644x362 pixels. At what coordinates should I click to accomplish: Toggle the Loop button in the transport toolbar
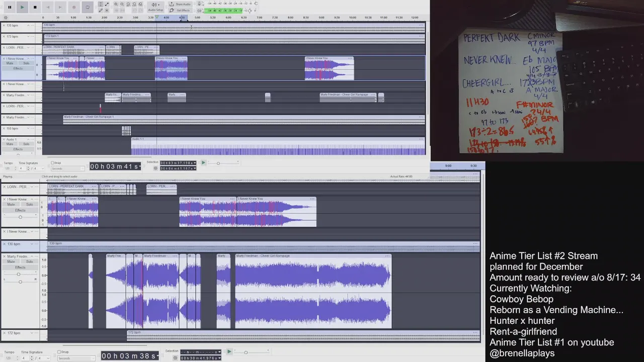click(x=88, y=7)
